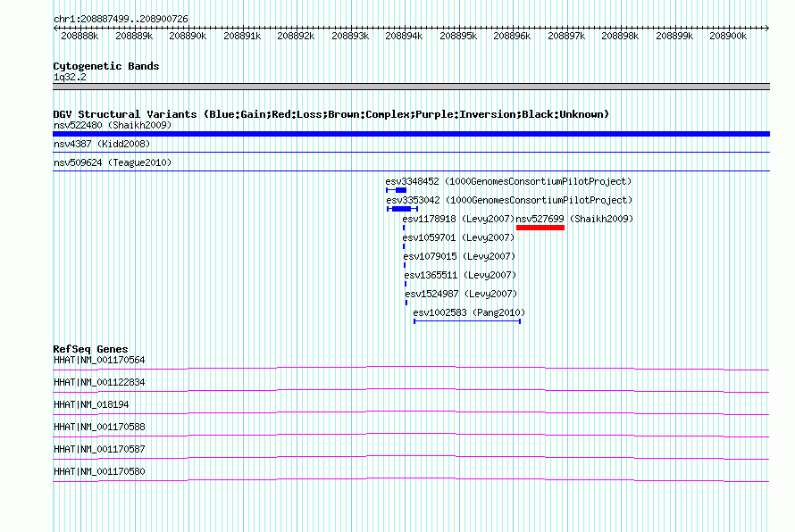Open the esv1079015 (Levy2007) variant

coord(459,256)
